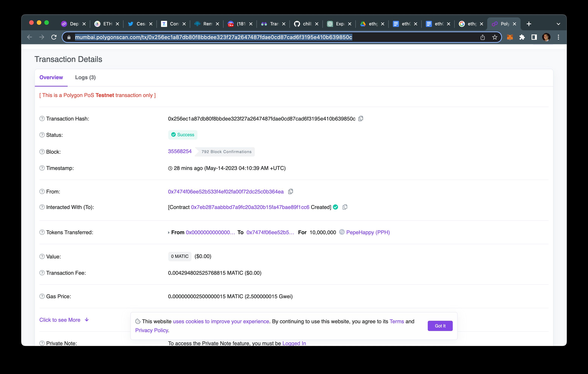Click the copy icon next to contract address

[x=345, y=207]
